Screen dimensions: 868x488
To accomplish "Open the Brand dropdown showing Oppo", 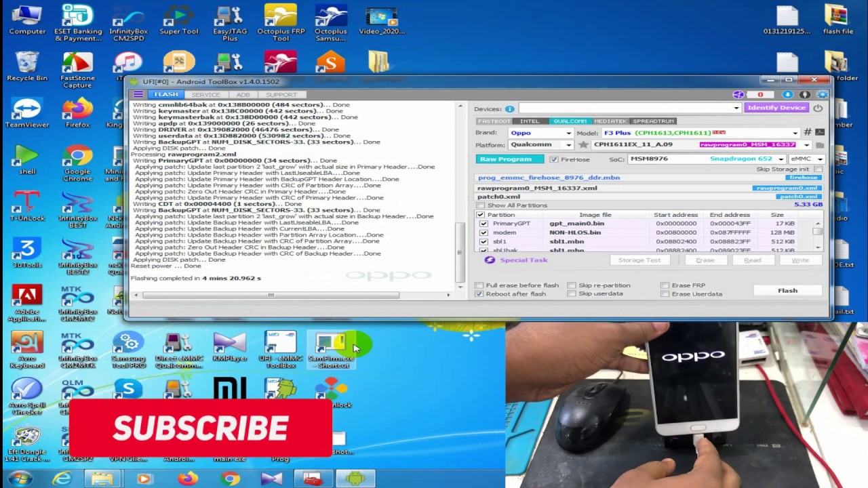I will (x=568, y=133).
